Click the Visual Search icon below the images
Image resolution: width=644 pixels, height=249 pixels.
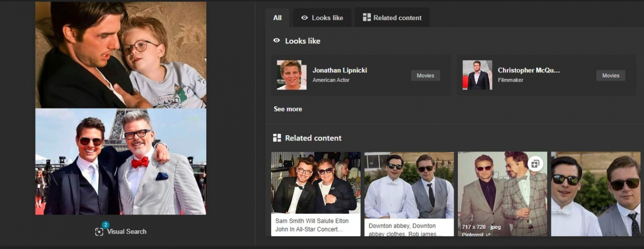99,231
